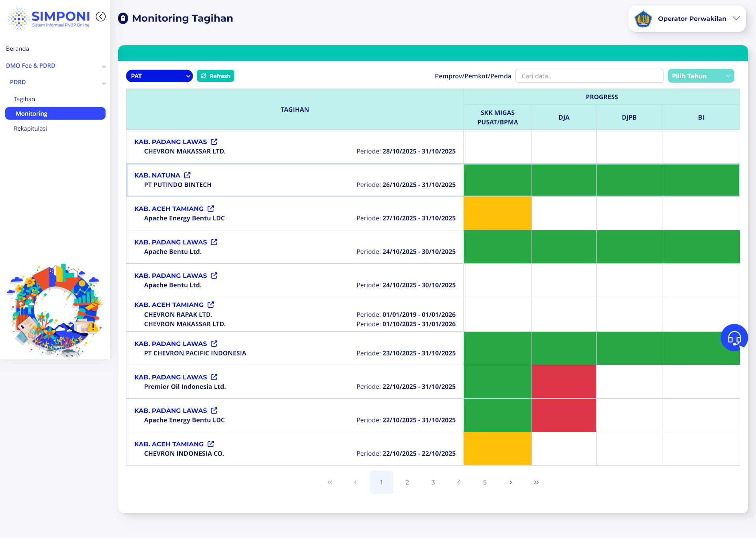Open KAB. ACEH TAMIANG link above Chevron Indonesia Co.
The width and height of the screenshot is (756, 538).
click(x=169, y=444)
